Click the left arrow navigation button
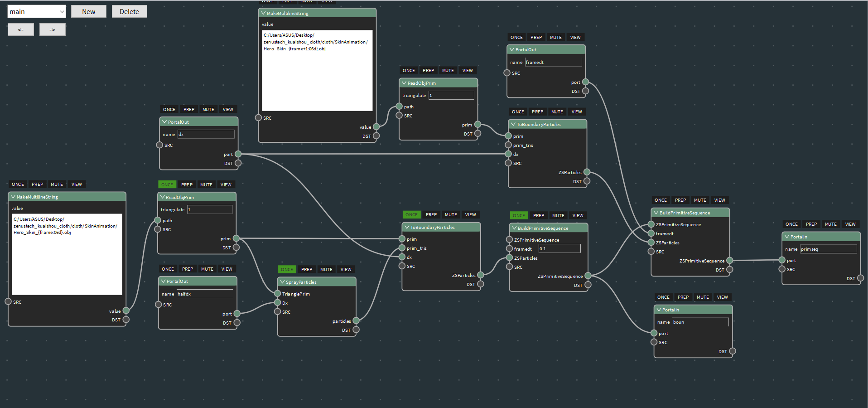 pyautogui.click(x=21, y=29)
